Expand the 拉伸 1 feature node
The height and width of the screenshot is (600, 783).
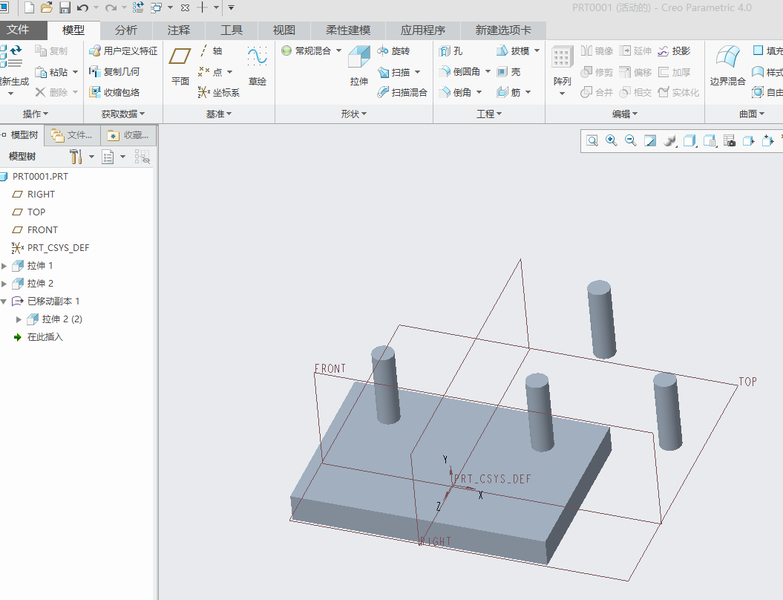pos(4,266)
